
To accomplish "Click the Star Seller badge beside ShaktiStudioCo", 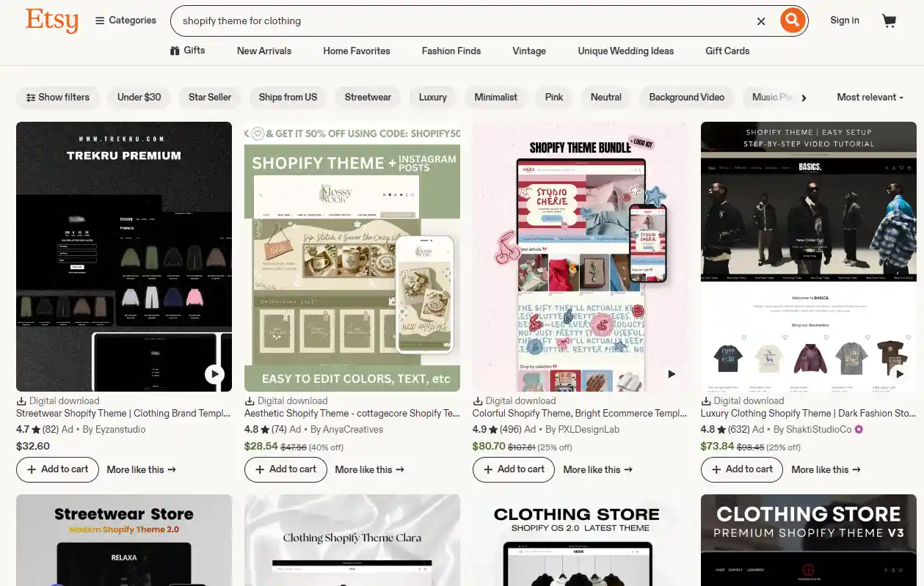I will [x=859, y=429].
